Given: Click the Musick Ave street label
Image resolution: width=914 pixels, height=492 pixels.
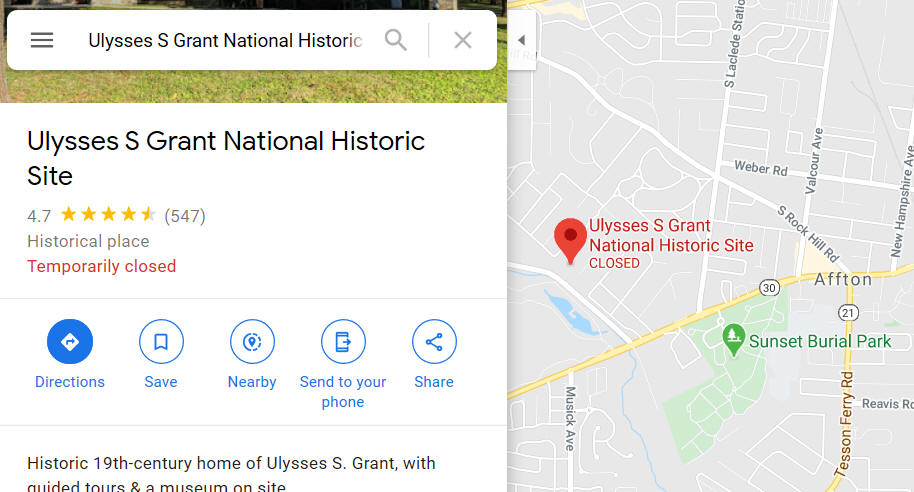Looking at the screenshot, I should (570, 419).
